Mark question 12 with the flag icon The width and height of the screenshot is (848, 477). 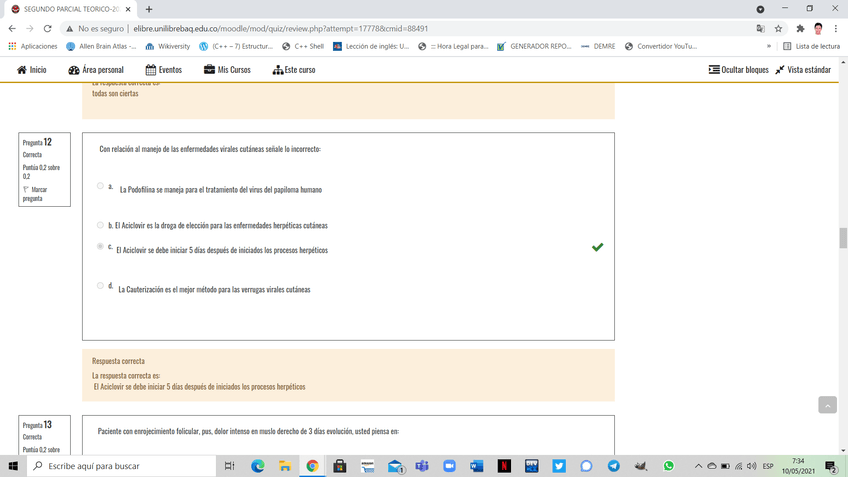click(25, 190)
